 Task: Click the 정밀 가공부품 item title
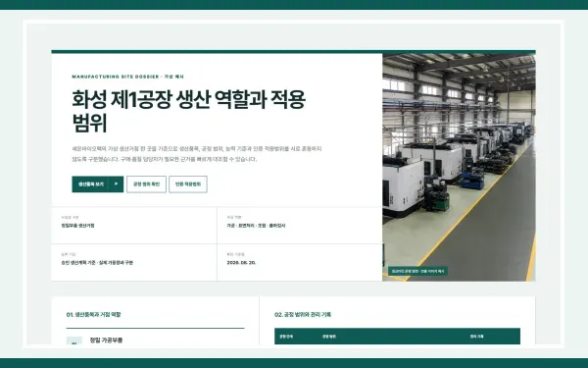[x=106, y=341]
